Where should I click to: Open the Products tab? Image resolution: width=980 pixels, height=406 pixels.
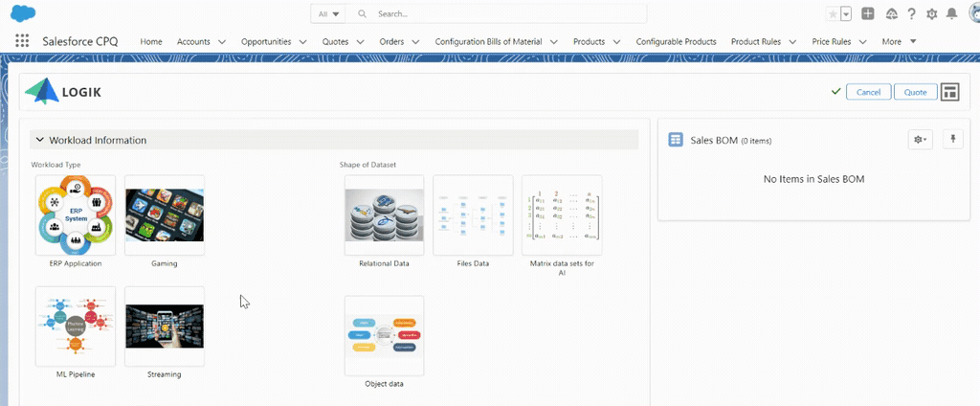pyautogui.click(x=589, y=42)
